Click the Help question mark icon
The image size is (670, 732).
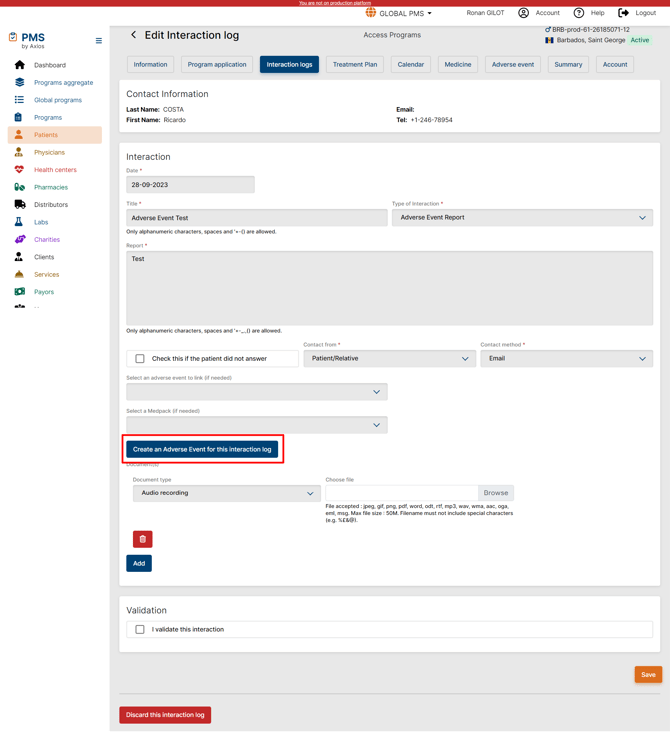click(578, 13)
